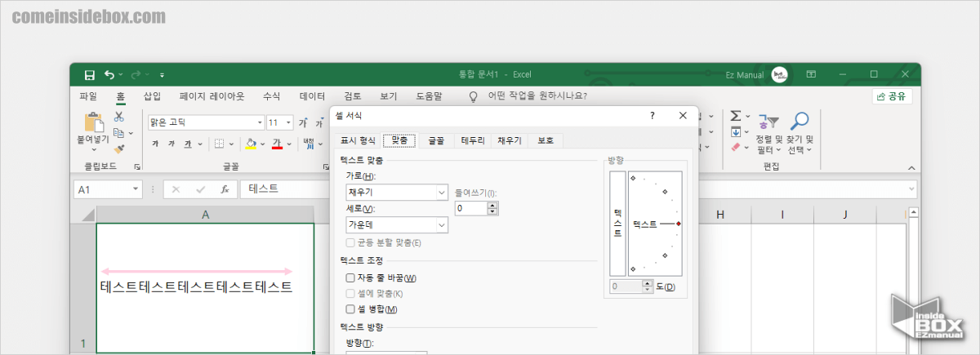980x355 pixels.
Task: Open the Borders dropdown arrow
Action: [231, 144]
